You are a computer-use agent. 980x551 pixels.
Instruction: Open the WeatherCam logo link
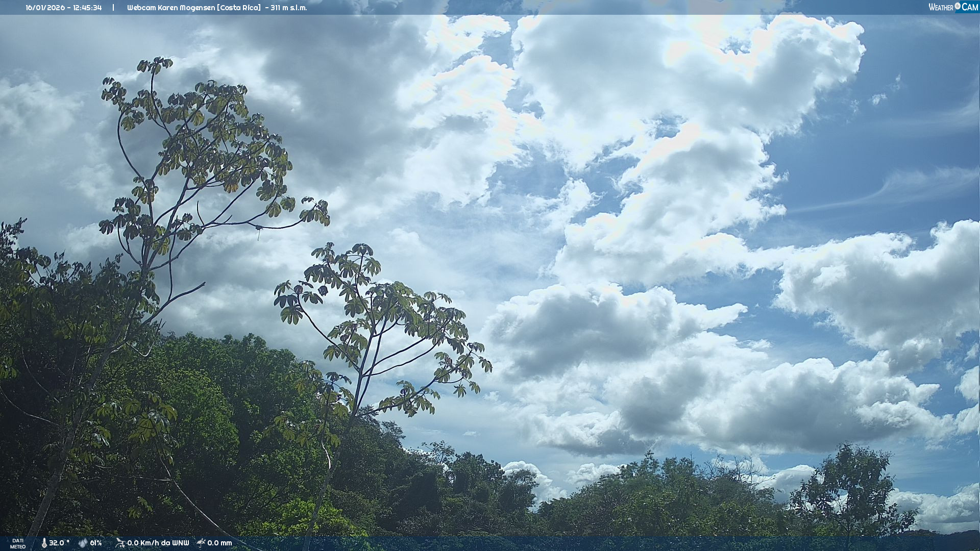953,7
